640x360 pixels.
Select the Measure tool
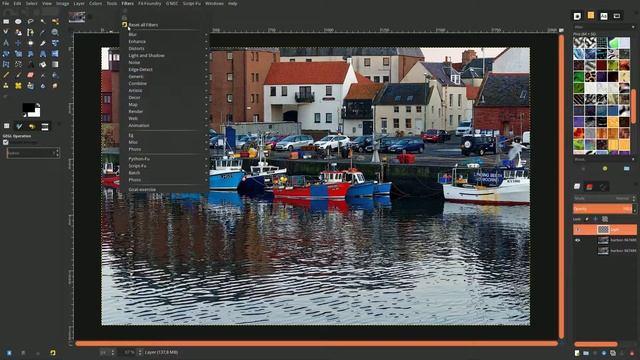[x=6, y=43]
